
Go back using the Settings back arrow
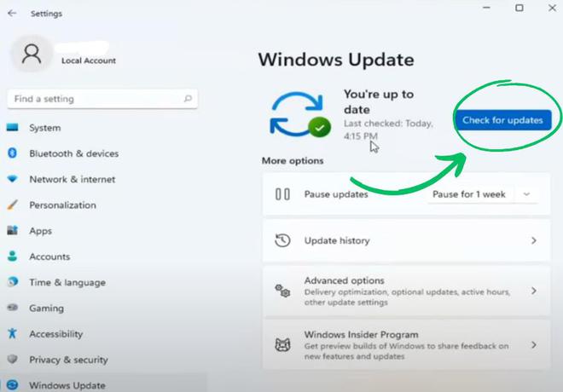click(12, 14)
